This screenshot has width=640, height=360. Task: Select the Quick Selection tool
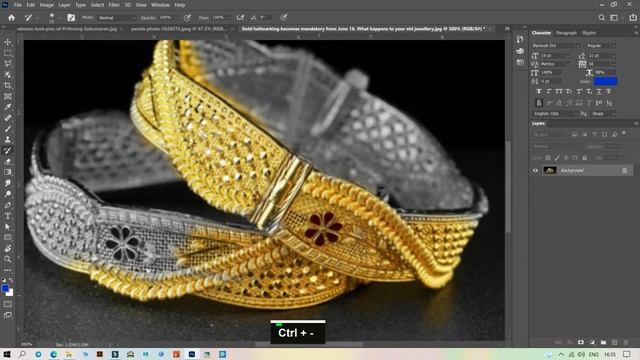point(8,75)
